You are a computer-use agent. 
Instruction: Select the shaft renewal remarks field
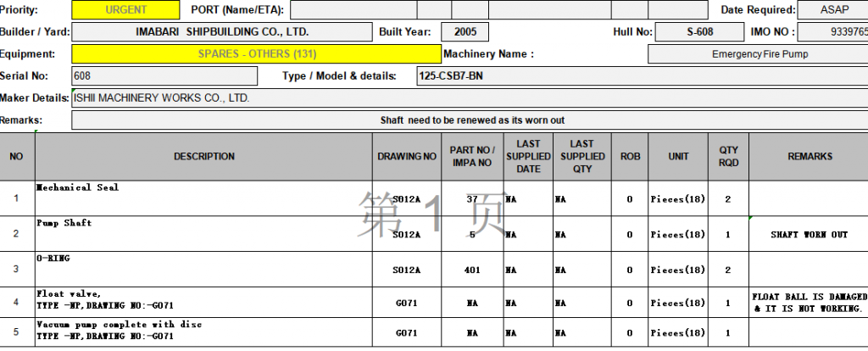[469, 120]
